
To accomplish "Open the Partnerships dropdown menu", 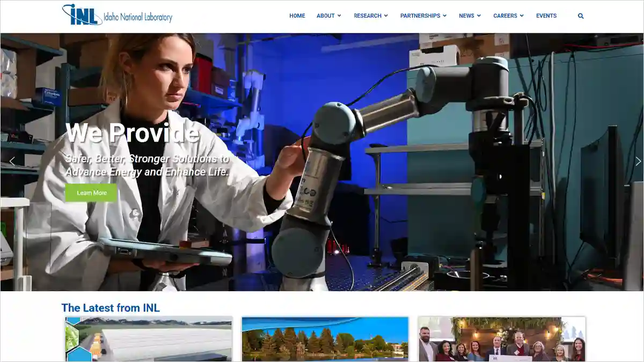I will [423, 16].
